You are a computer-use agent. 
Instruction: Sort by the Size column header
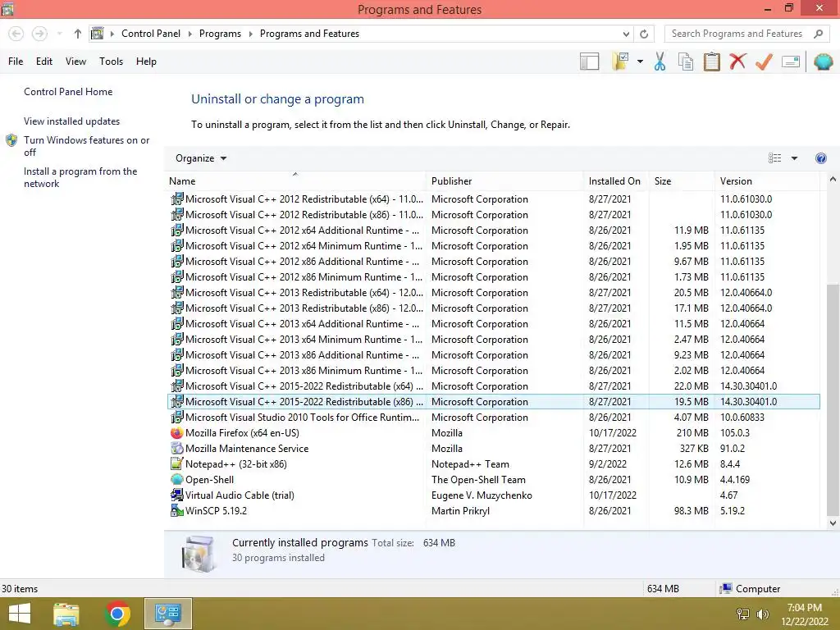tap(682, 181)
